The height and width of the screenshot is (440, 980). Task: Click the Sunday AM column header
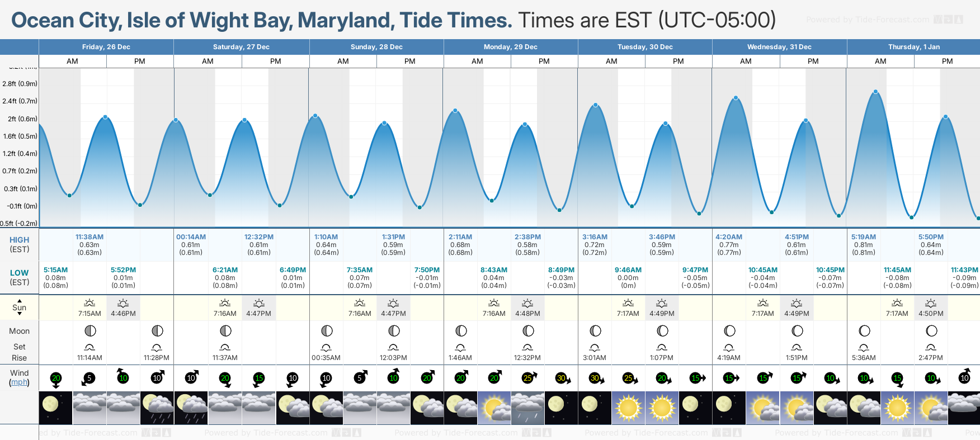343,61
